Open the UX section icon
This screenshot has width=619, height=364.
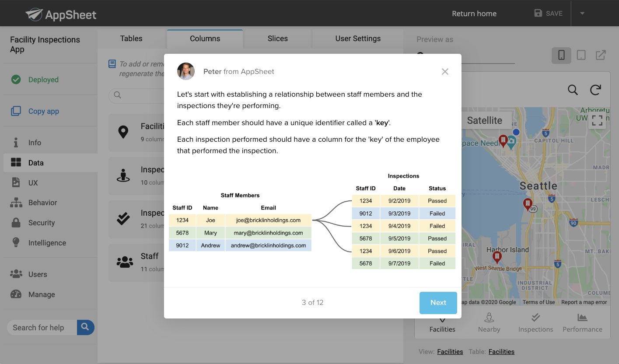pyautogui.click(x=16, y=182)
